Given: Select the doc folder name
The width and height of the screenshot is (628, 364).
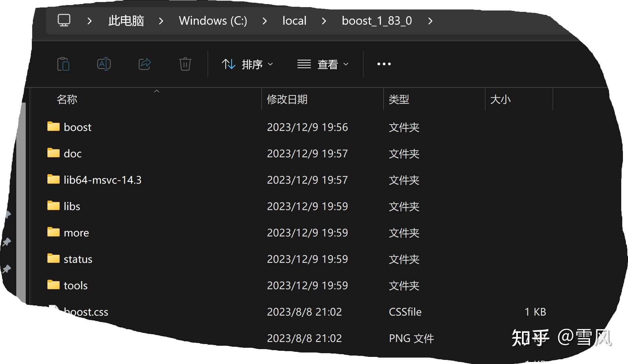Looking at the screenshot, I should pyautogui.click(x=72, y=154).
